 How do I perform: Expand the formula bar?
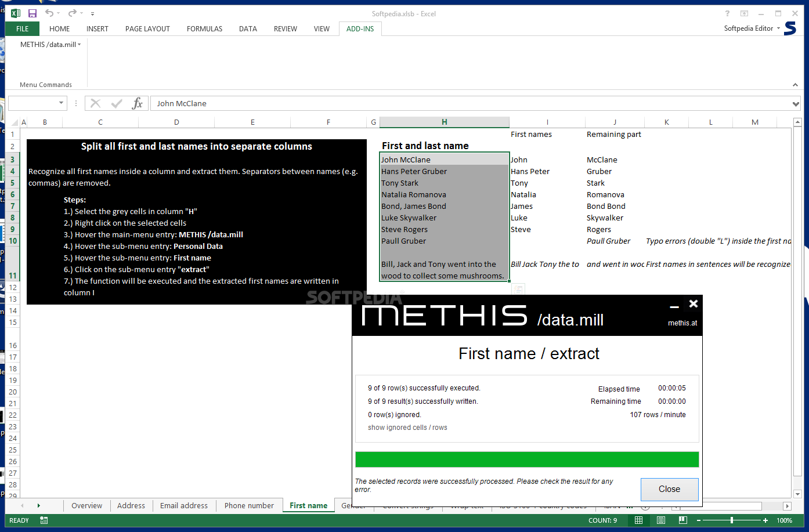pos(796,104)
